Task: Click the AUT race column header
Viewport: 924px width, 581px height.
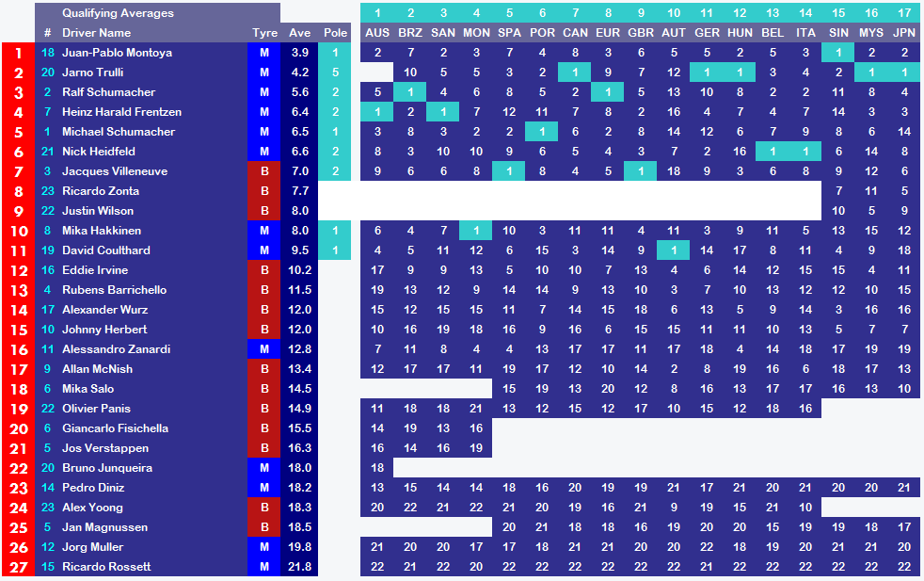Action: [x=674, y=33]
